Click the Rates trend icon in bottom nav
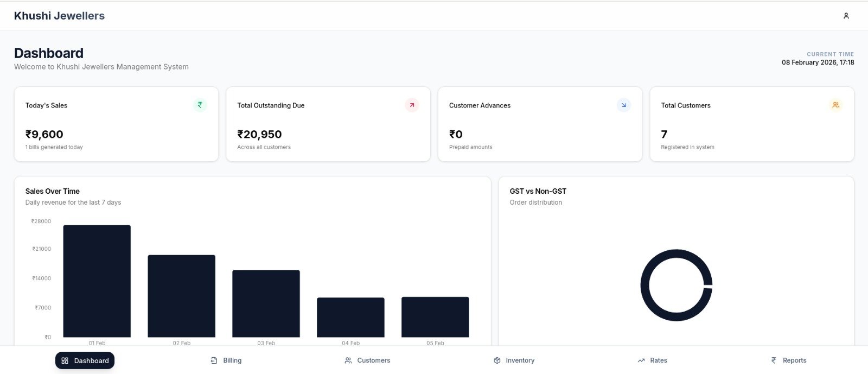 point(641,360)
